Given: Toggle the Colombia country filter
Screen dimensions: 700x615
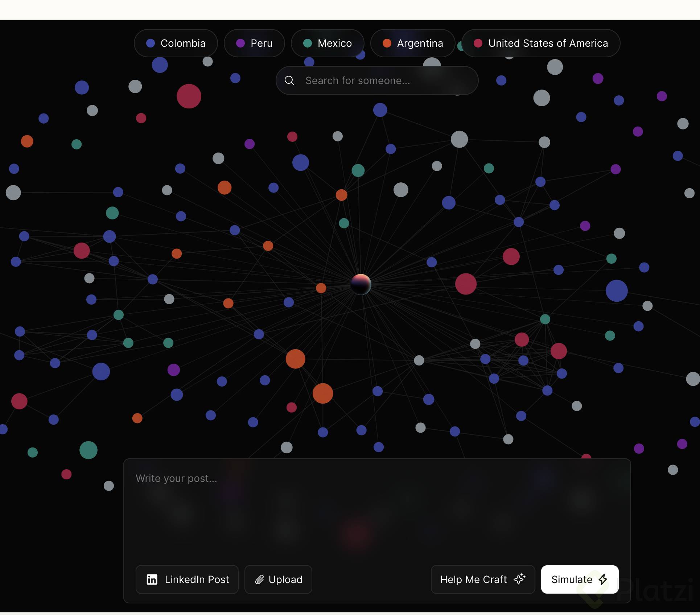Looking at the screenshot, I should pyautogui.click(x=176, y=43).
